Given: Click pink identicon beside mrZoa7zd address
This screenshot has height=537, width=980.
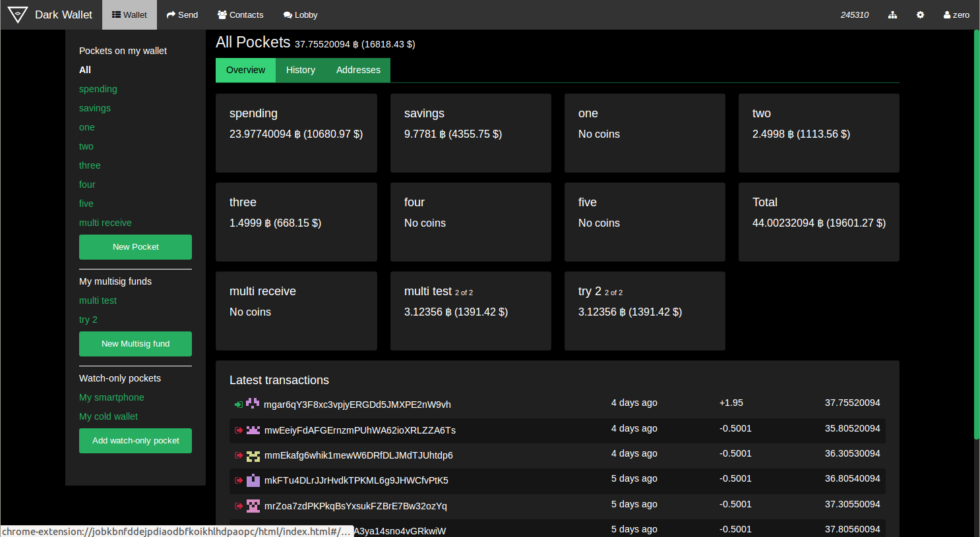Looking at the screenshot, I should click(x=253, y=506).
